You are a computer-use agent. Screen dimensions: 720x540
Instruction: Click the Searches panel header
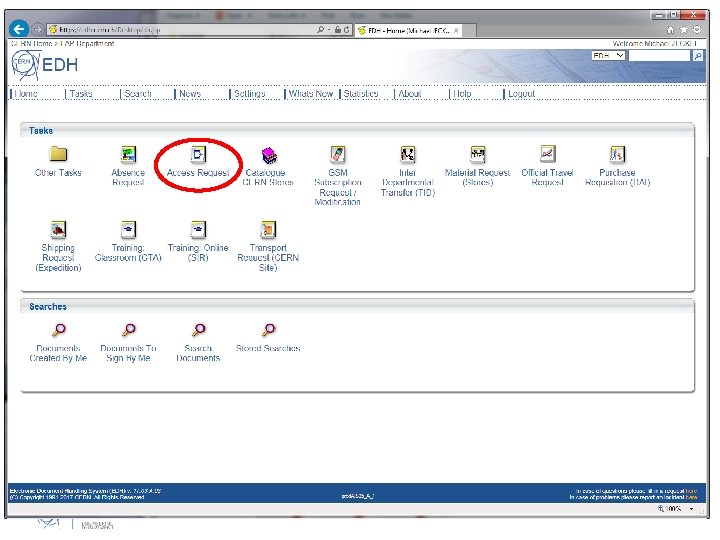(357, 306)
